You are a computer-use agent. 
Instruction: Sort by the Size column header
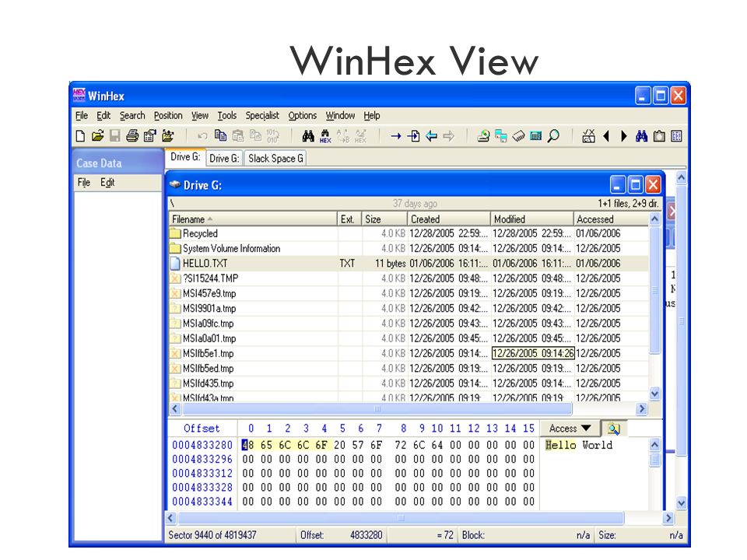tap(384, 219)
